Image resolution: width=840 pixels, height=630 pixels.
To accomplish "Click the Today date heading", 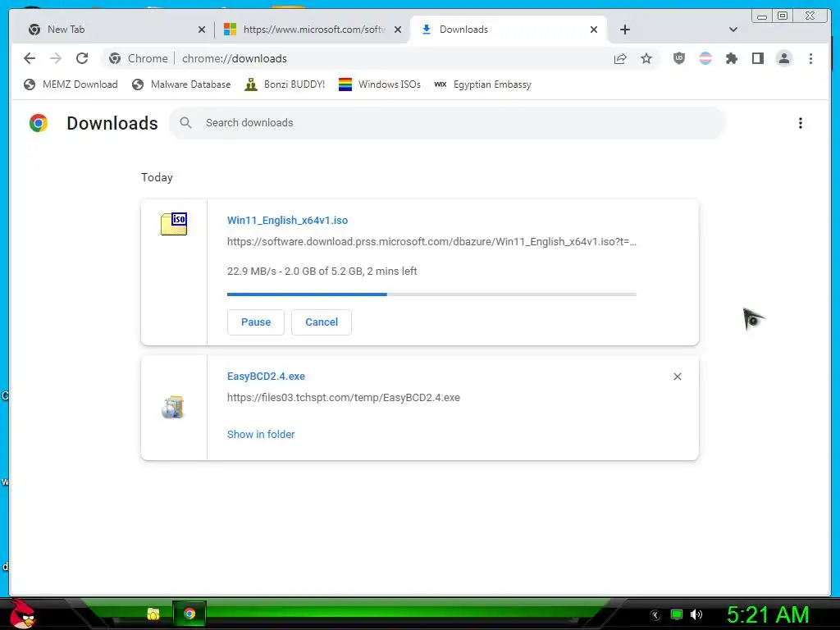I will click(x=157, y=177).
